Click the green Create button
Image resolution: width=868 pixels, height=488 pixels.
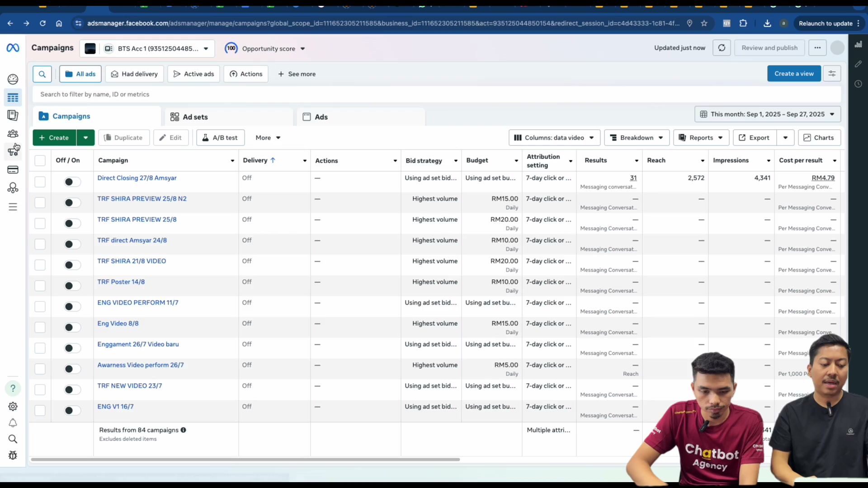pyautogui.click(x=54, y=138)
